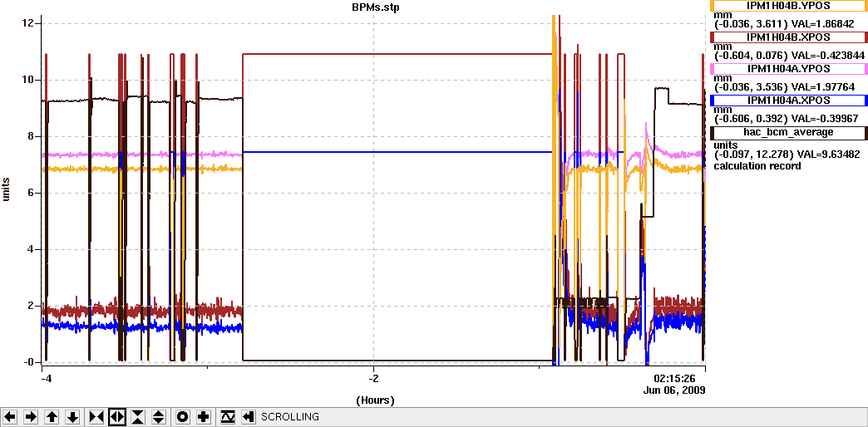Click the 'calculation record' description text
Image resolution: width=868 pixels, height=427 pixels.
[x=757, y=166]
